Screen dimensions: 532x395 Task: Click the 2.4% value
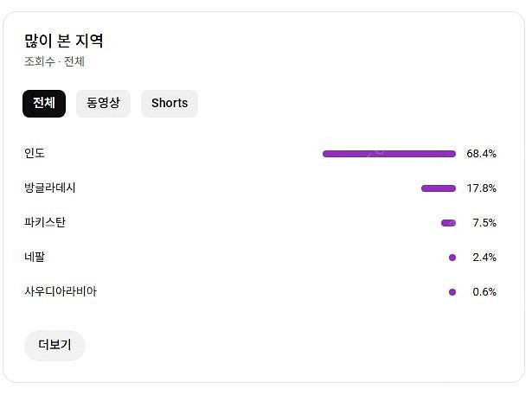pos(484,258)
